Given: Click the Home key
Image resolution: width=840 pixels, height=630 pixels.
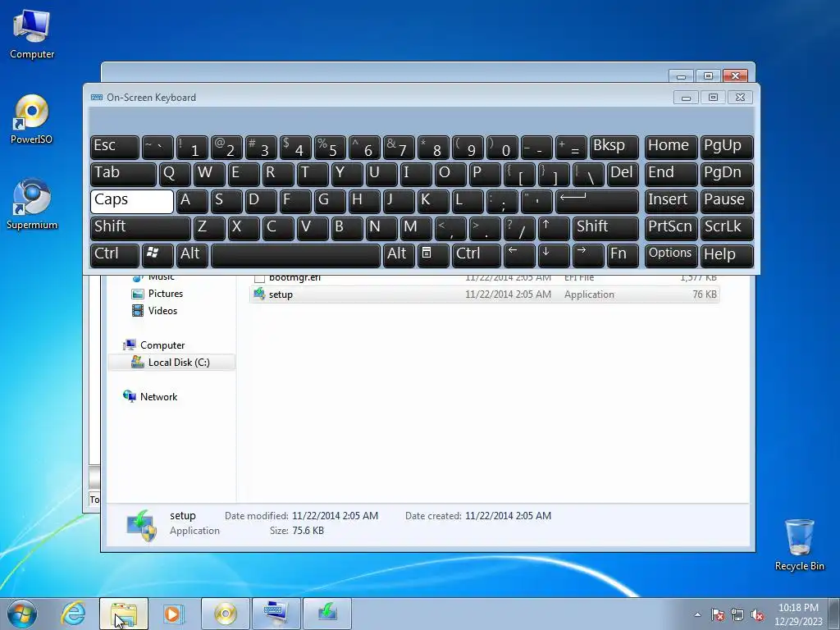Looking at the screenshot, I should tap(671, 148).
